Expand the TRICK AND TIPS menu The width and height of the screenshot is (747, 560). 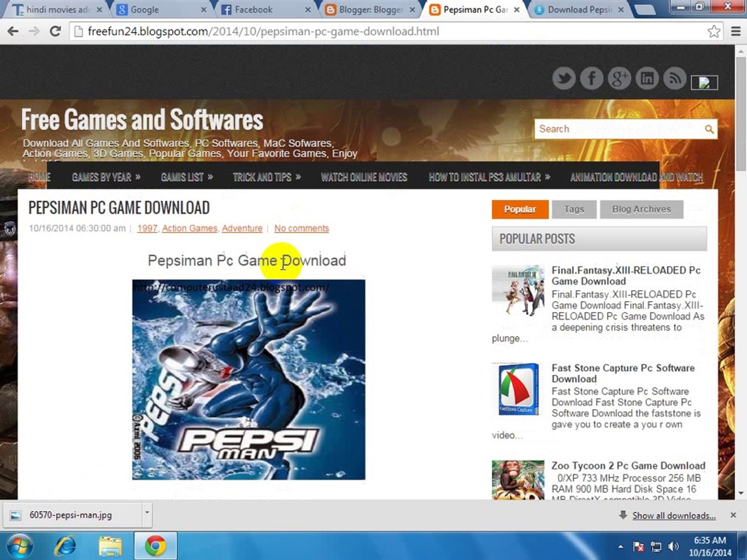point(267,177)
